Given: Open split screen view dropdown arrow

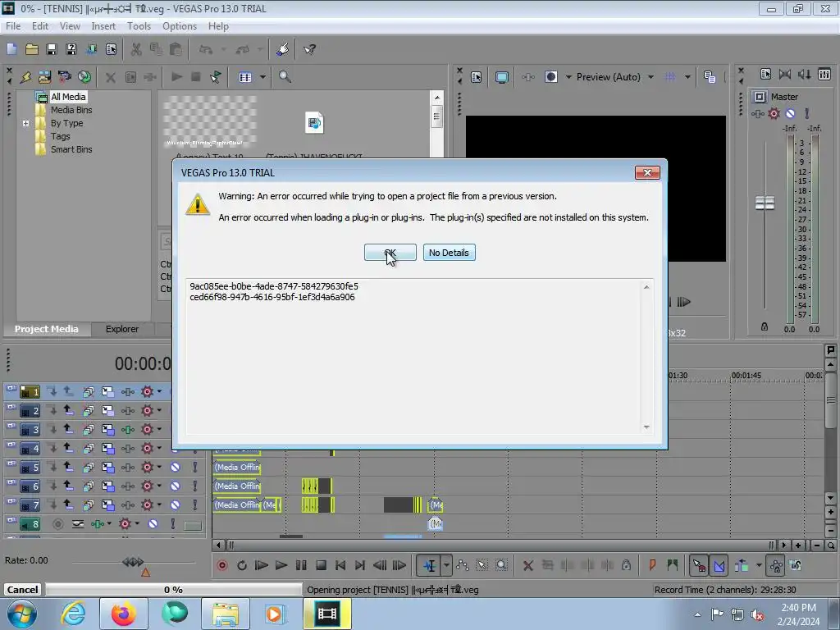Looking at the screenshot, I should (568, 77).
